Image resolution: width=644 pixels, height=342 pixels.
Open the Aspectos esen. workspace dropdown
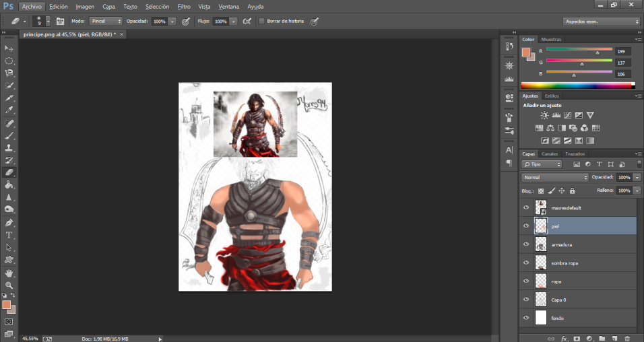(602, 22)
